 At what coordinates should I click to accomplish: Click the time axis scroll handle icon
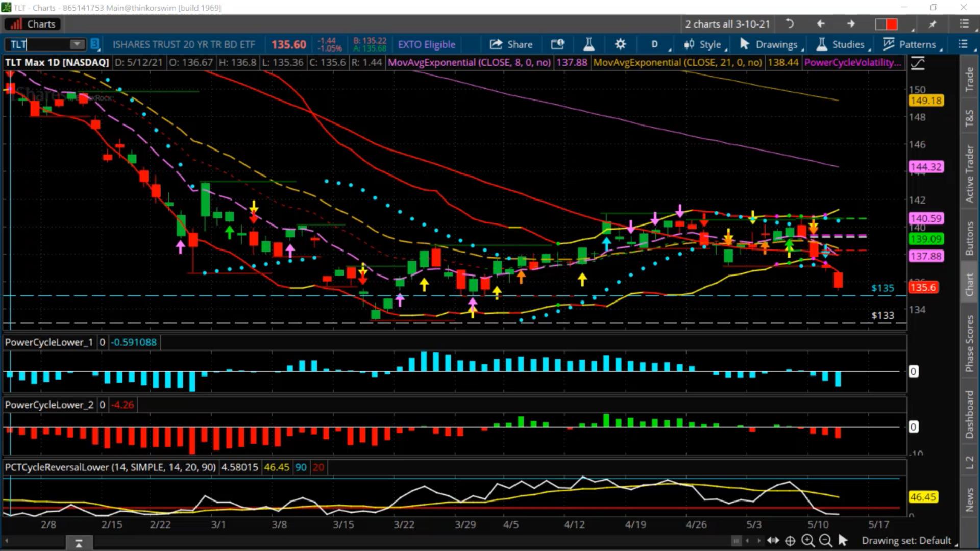pos(736,540)
